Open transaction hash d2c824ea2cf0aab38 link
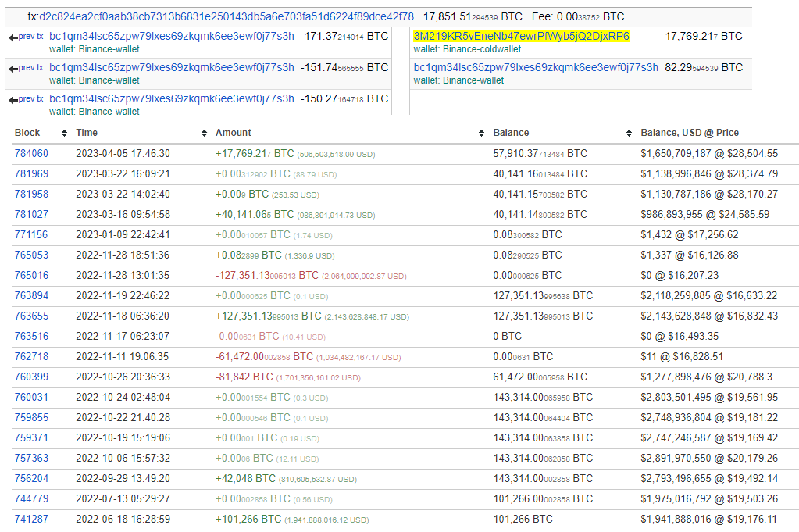The width and height of the screenshot is (799, 532). [226, 16]
